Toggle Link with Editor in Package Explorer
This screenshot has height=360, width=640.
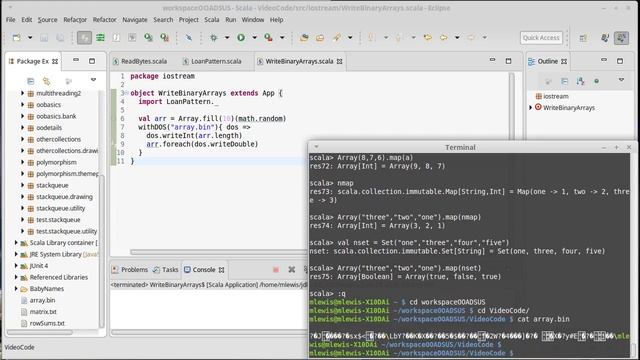point(47,80)
